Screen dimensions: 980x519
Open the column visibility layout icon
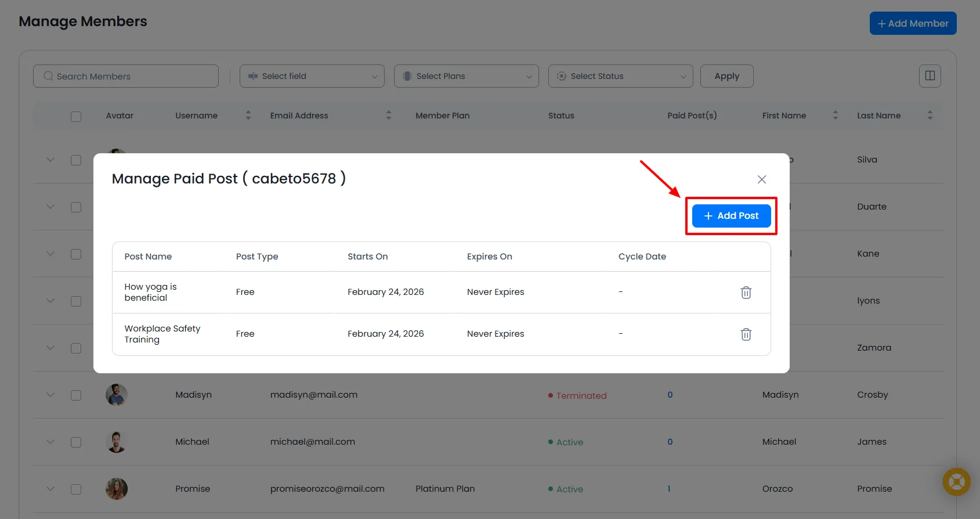tap(930, 76)
